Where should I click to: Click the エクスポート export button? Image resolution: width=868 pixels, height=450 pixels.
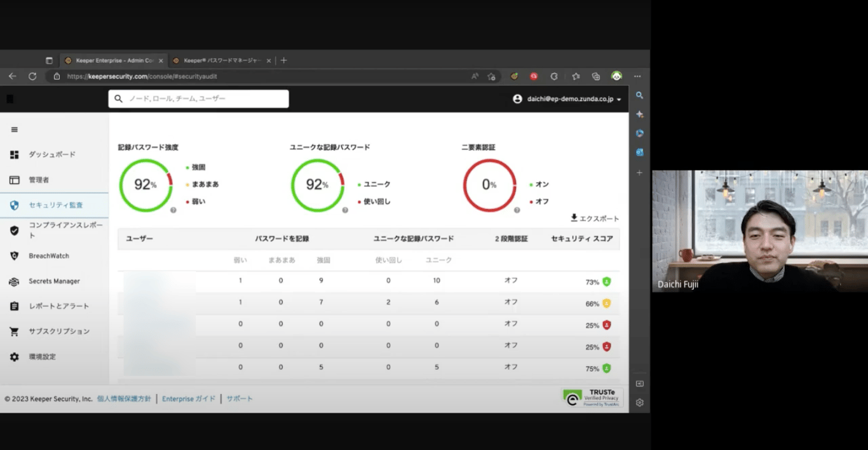tap(594, 218)
